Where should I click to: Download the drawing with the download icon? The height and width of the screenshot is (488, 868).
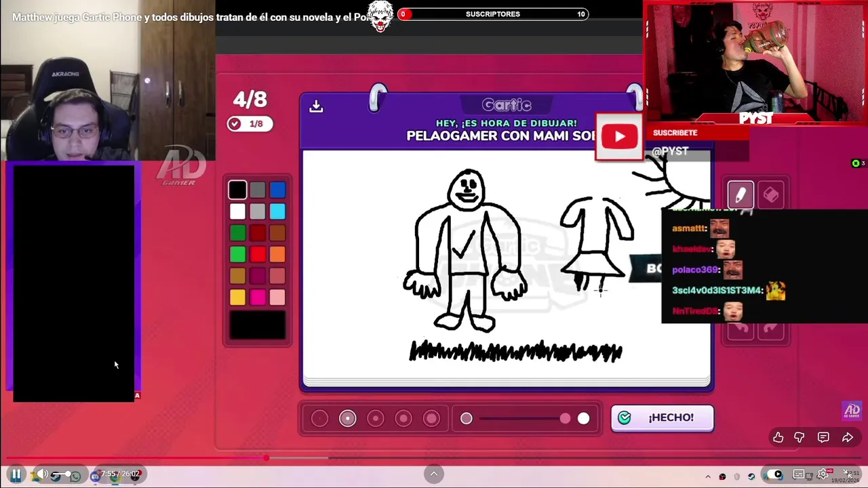pyautogui.click(x=316, y=106)
